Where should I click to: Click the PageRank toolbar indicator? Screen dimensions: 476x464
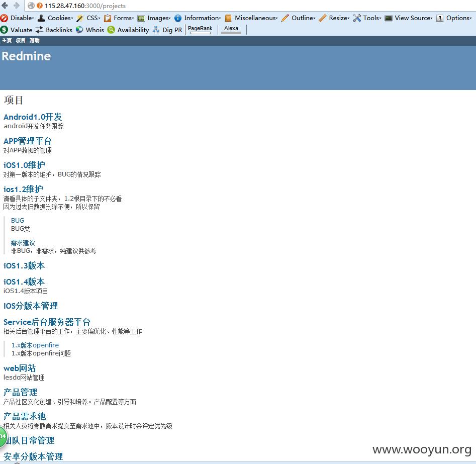200,30
